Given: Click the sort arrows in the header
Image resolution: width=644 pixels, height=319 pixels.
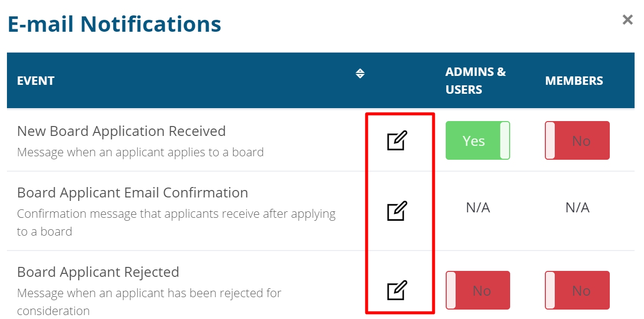Looking at the screenshot, I should (x=360, y=74).
